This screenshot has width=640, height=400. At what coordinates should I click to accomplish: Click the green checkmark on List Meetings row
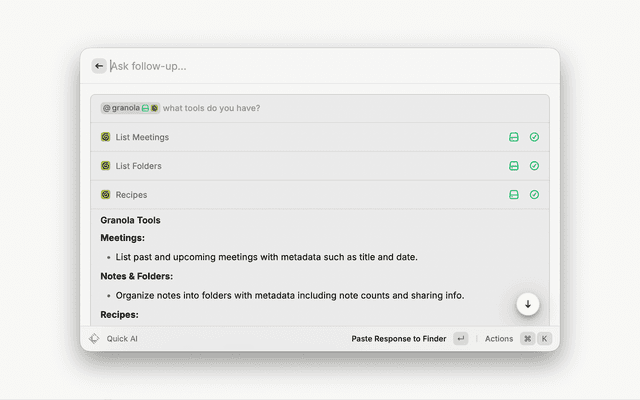534,137
